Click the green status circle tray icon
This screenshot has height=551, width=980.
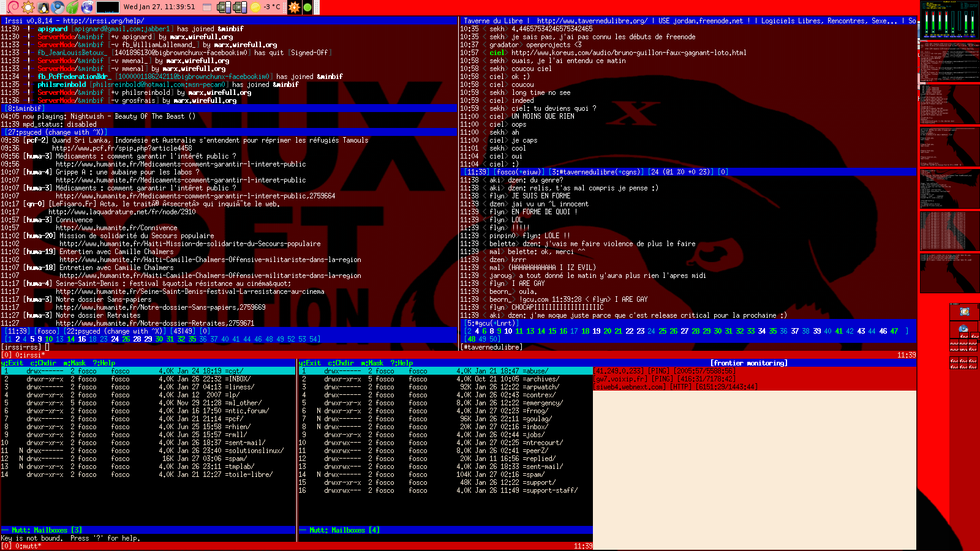tap(307, 7)
